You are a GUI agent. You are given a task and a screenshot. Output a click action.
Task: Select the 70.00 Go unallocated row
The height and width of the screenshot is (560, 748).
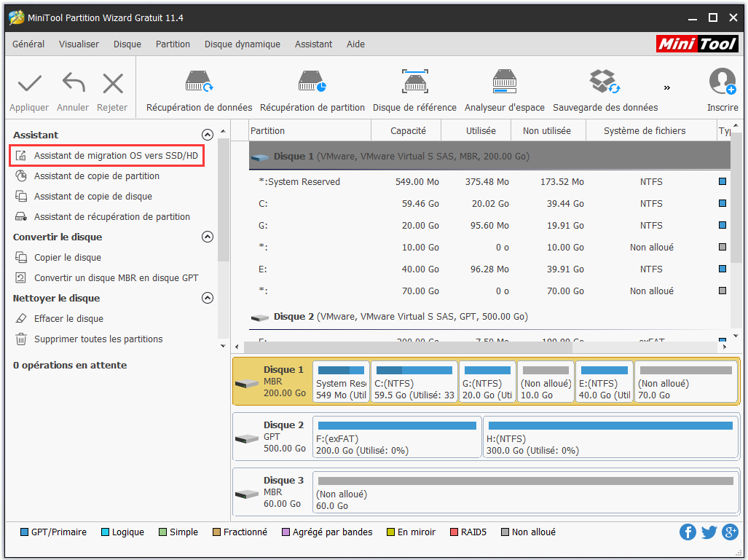489,291
